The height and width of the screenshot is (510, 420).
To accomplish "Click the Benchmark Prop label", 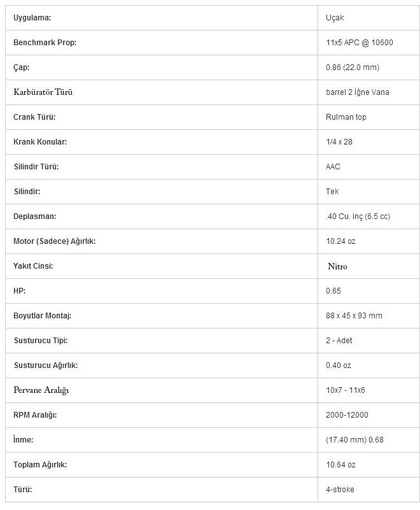I will point(45,43).
